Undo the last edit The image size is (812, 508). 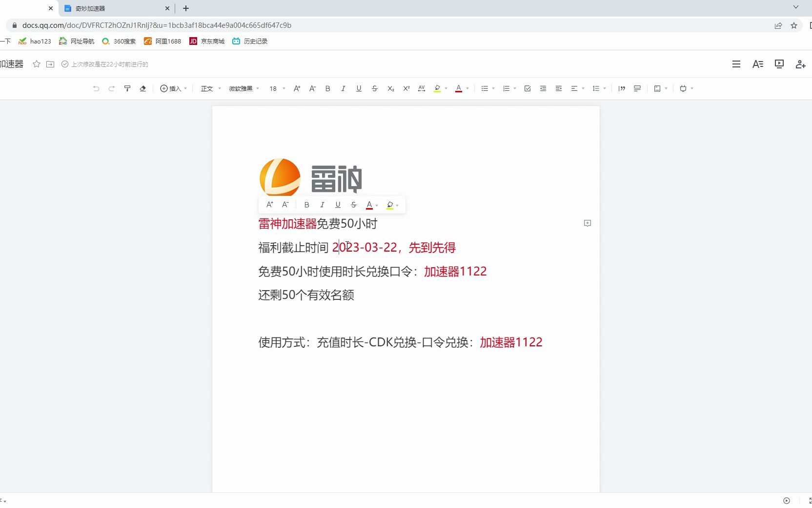point(96,88)
